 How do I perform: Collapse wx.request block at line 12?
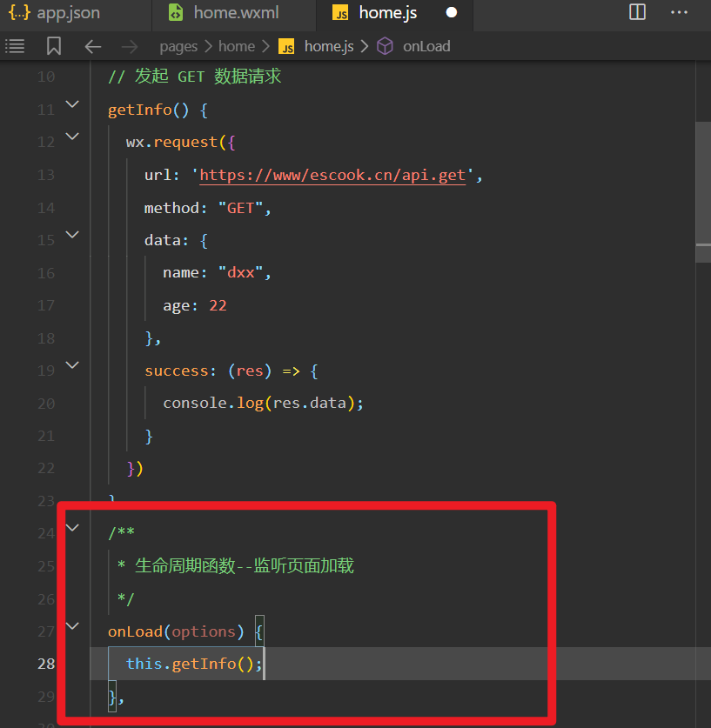(72, 137)
